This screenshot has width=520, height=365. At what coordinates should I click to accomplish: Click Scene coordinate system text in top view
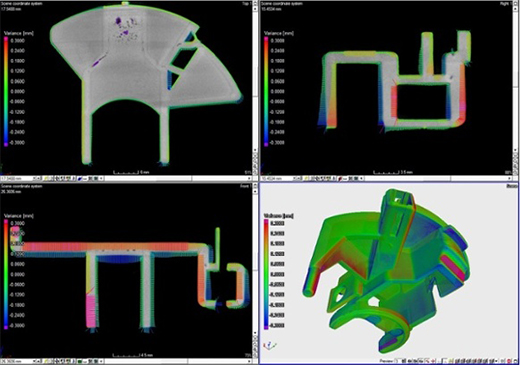tap(22, 4)
